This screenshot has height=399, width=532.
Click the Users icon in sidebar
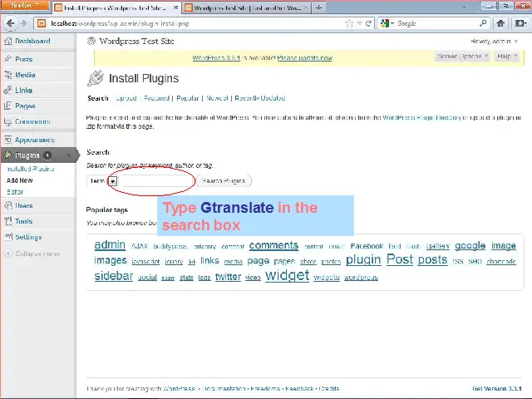tap(7, 205)
